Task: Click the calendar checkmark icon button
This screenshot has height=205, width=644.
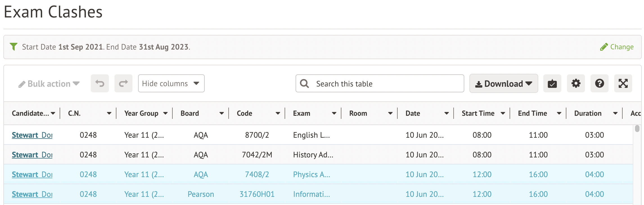Action: (552, 83)
